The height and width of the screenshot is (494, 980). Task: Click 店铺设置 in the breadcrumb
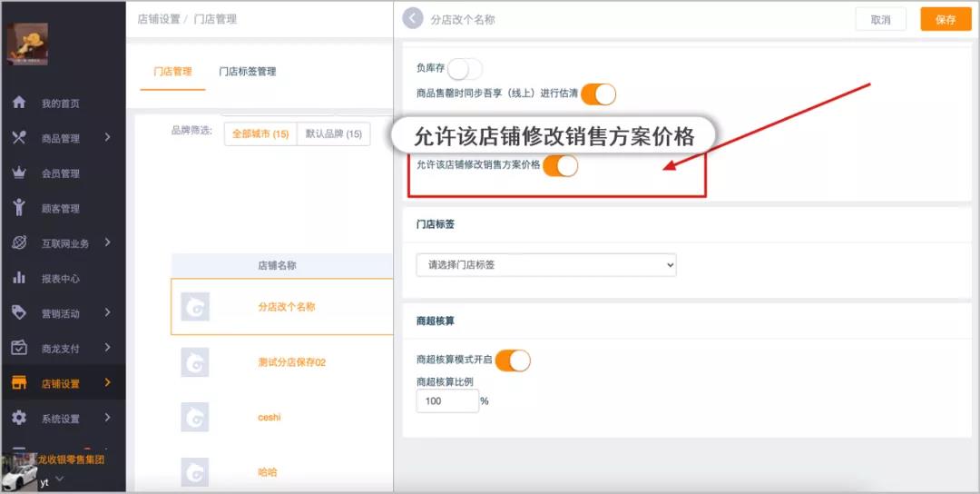pos(159,19)
